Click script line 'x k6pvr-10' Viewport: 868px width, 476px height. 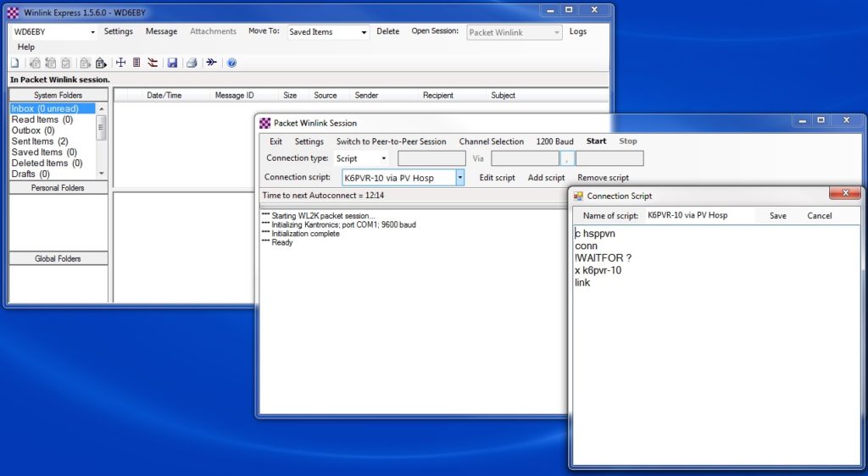click(x=598, y=270)
